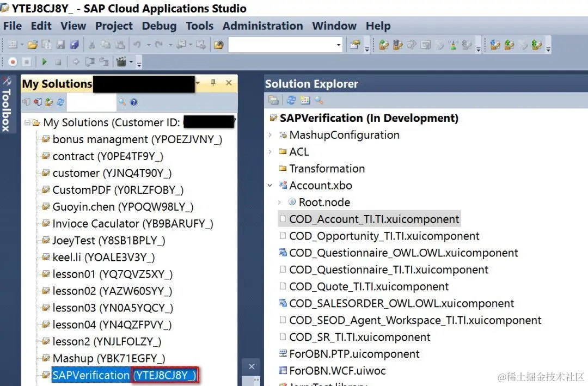Expand the MashupConfiguration node
This screenshot has height=386, width=588.
pyautogui.click(x=270, y=135)
